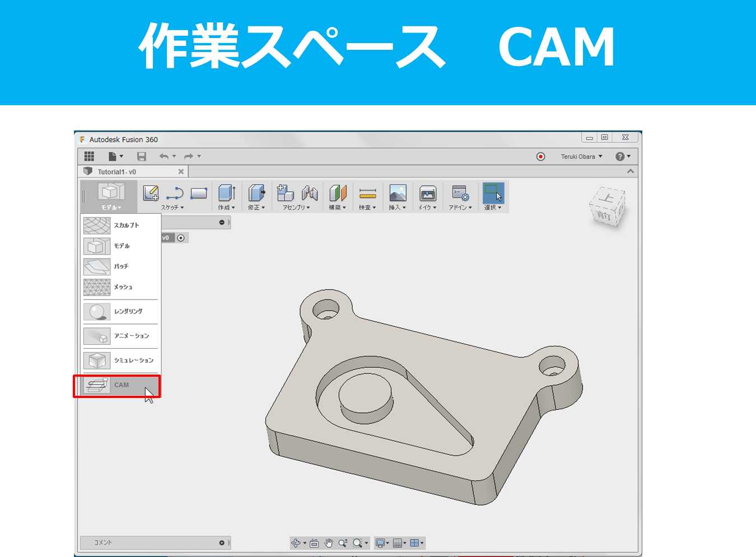The height and width of the screenshot is (557, 756).
Task: Select the Zoom tool
Action: pyautogui.click(x=344, y=542)
